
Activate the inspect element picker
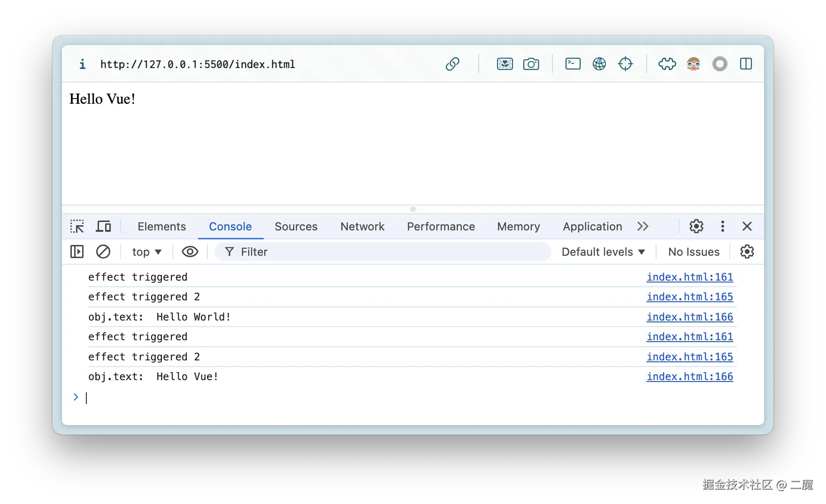(77, 226)
